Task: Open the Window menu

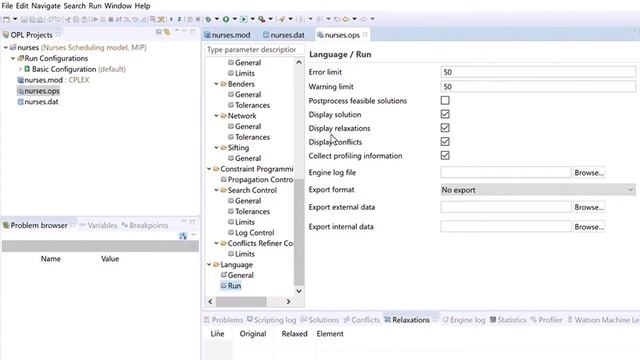Action: click(118, 6)
